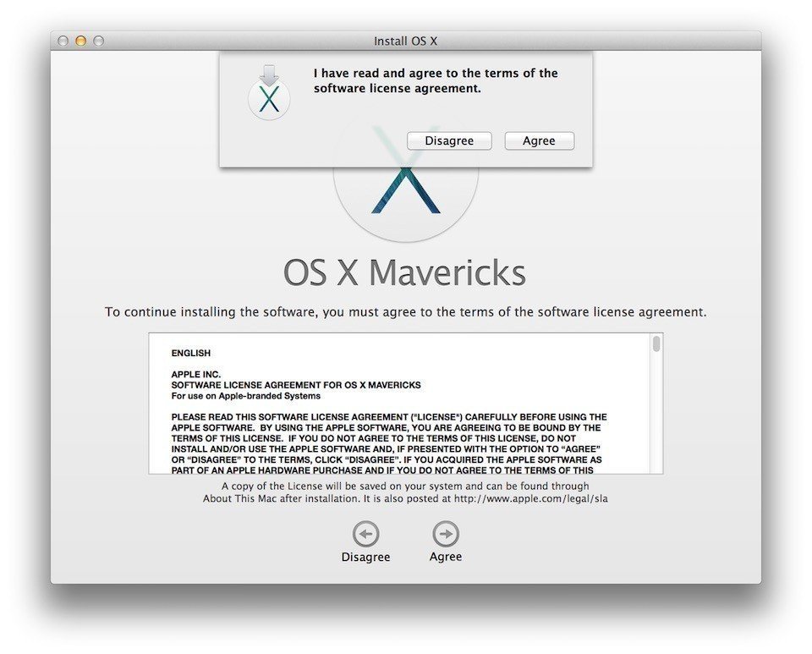Click 'I have read and agree' sheet message
The width and height of the screenshot is (812, 654).
[x=436, y=80]
